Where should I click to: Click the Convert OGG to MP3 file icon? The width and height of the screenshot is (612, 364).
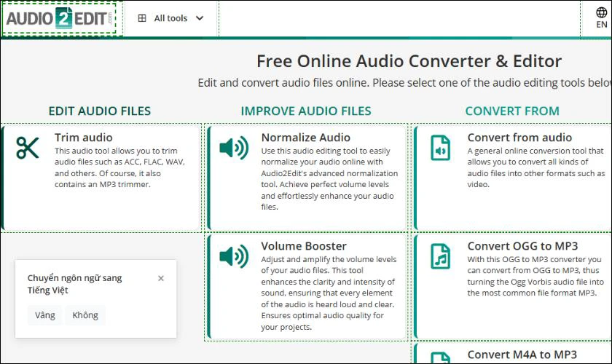tap(440, 256)
